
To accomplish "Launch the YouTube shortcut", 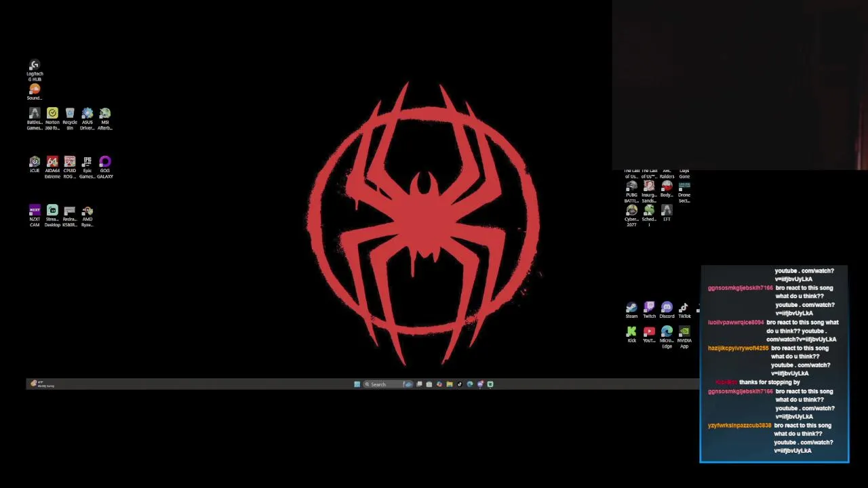I will point(649,335).
